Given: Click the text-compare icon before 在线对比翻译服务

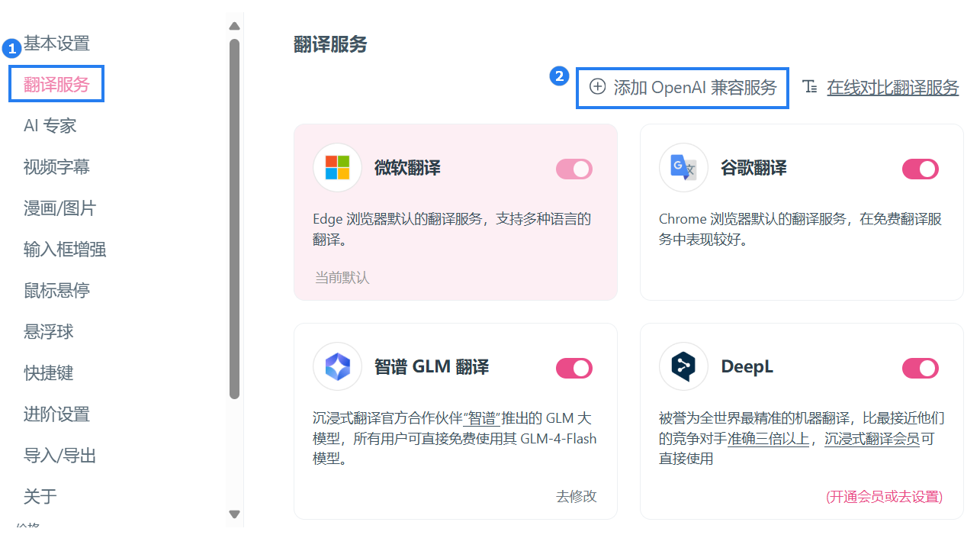Looking at the screenshot, I should [x=810, y=87].
